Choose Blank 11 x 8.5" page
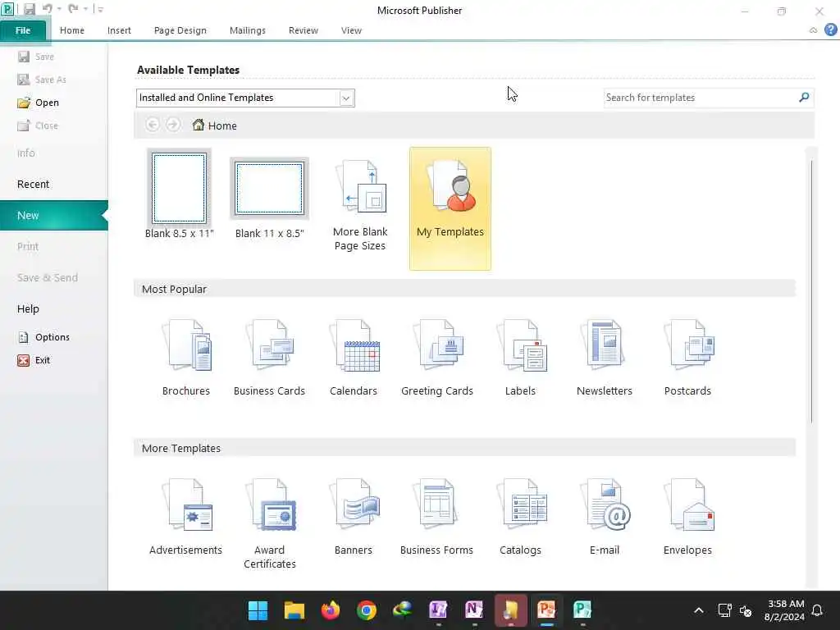840x630 pixels. [x=269, y=199]
